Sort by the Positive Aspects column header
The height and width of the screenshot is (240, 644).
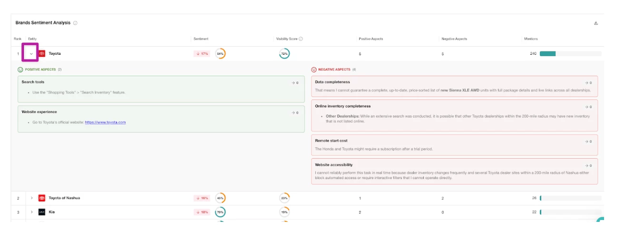(371, 39)
